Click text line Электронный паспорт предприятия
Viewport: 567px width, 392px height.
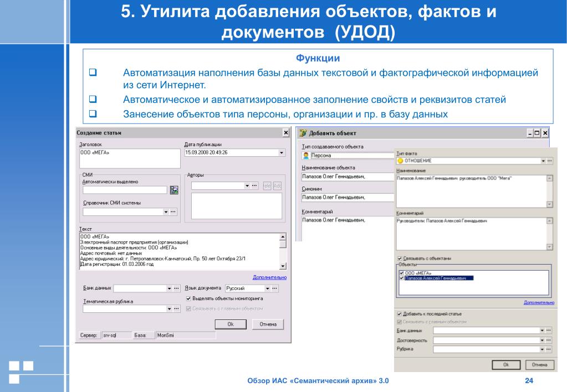pos(134,243)
